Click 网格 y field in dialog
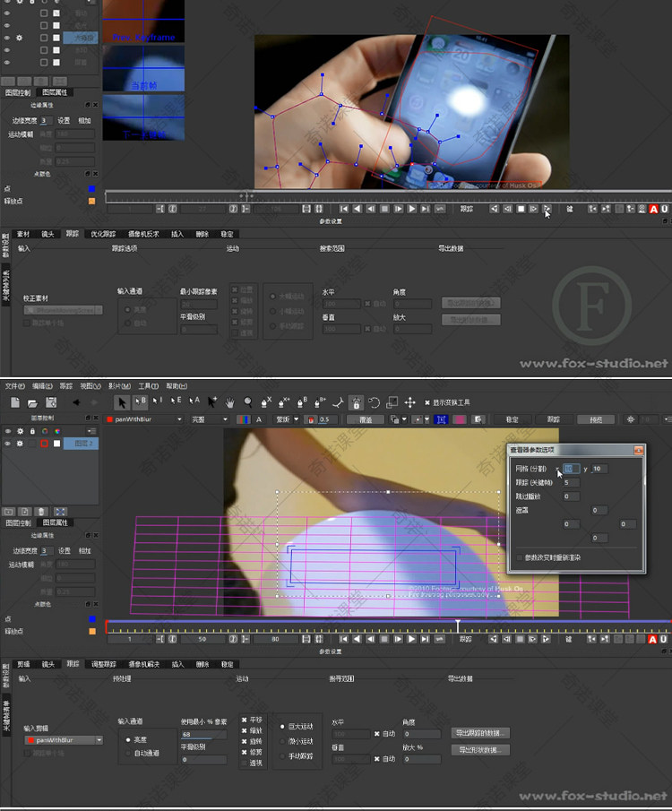 (599, 469)
